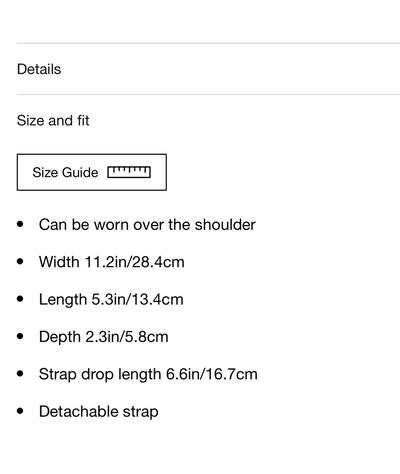The image size is (400, 474).
Task: Select the Length 5.3in/13.4cm line
Action: [111, 299]
